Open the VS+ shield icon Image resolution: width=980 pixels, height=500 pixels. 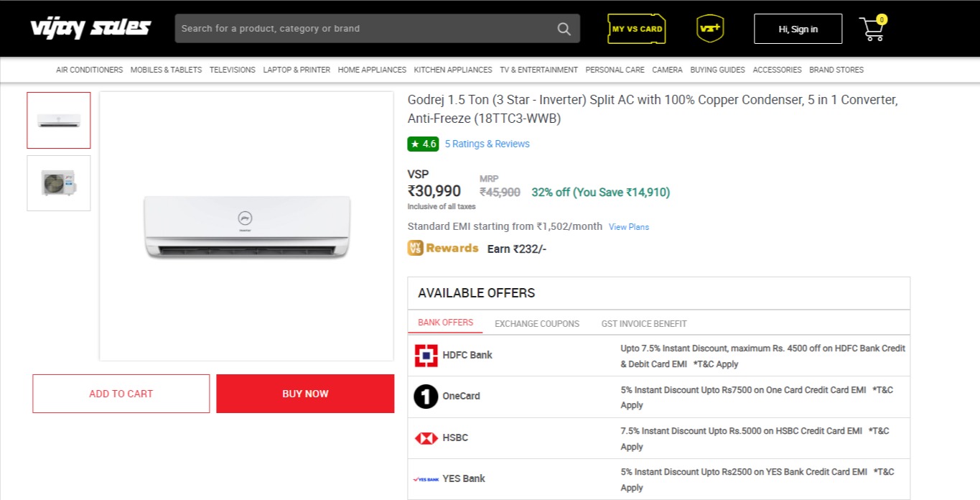(x=710, y=29)
